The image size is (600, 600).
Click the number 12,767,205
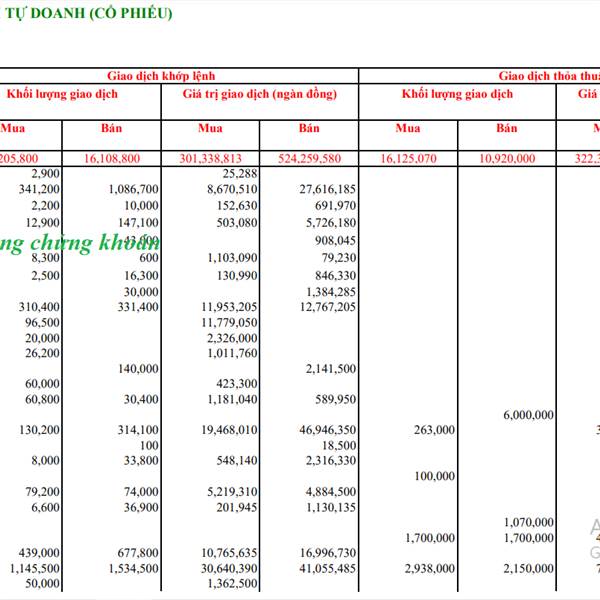pos(328,307)
